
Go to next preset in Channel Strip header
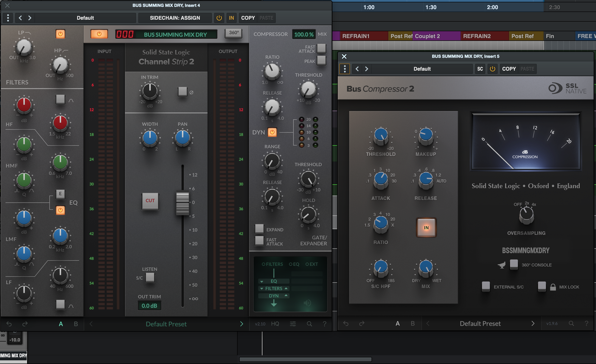click(29, 18)
